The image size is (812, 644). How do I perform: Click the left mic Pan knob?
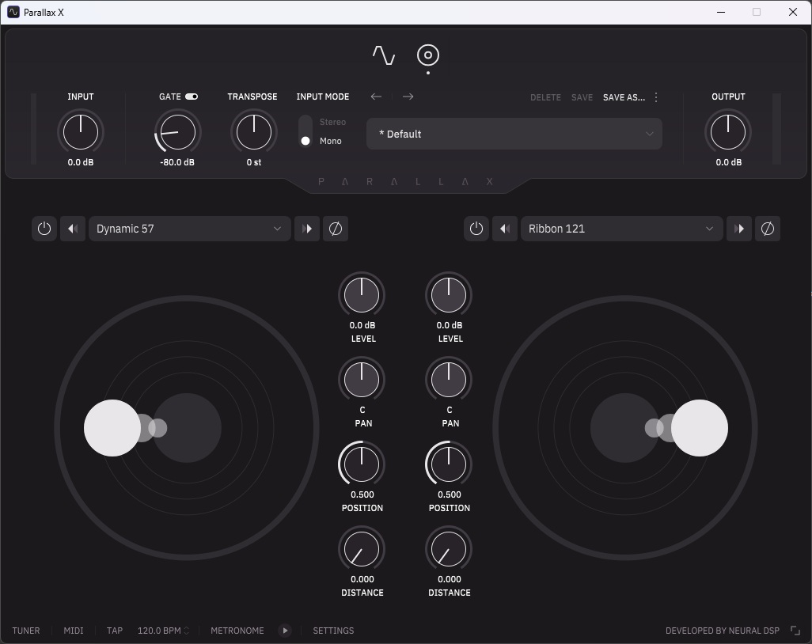point(362,380)
